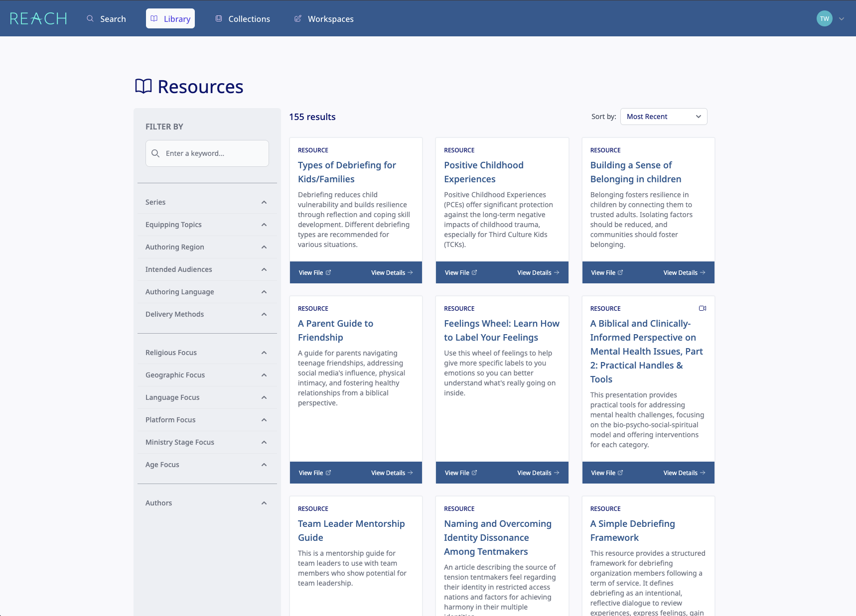Select the magnifying glass Search icon

tap(90, 18)
